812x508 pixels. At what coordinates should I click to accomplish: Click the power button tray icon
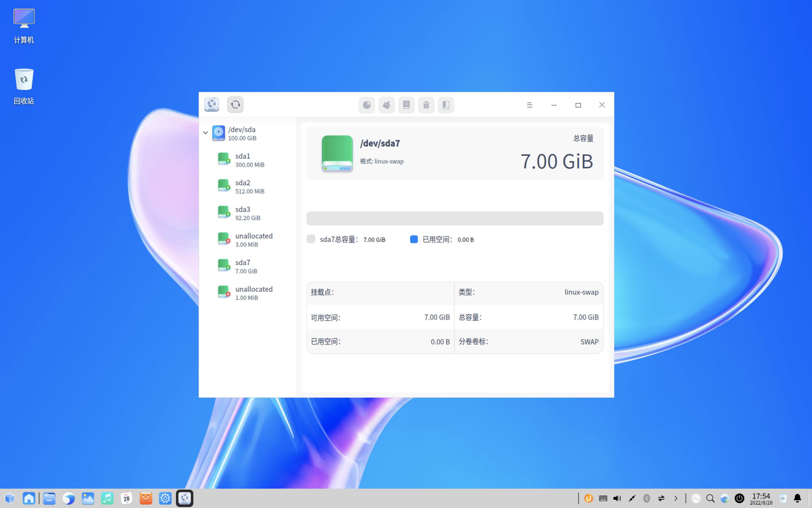[739, 498]
